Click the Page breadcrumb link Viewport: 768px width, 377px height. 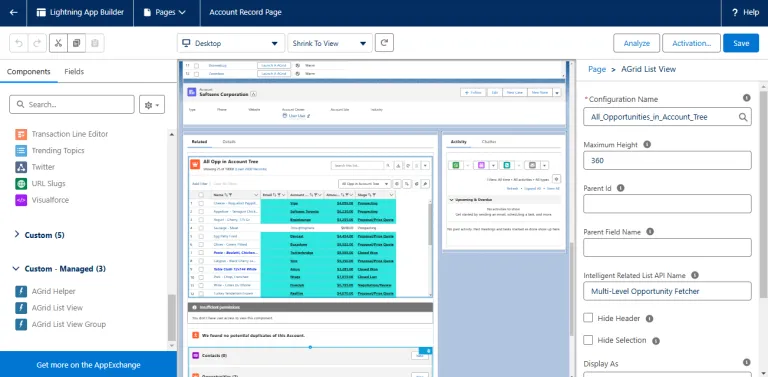[x=597, y=69]
